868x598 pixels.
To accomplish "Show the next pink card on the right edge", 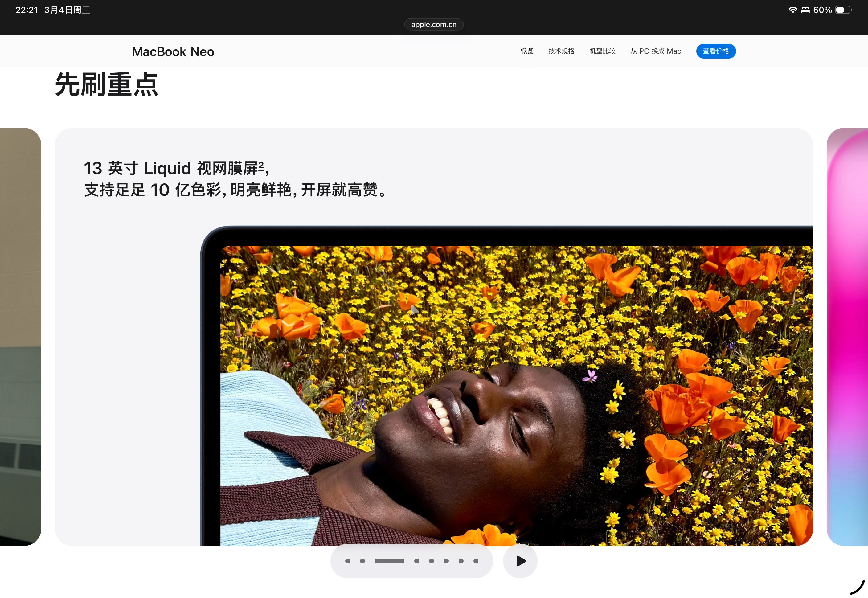I will pos(847,337).
